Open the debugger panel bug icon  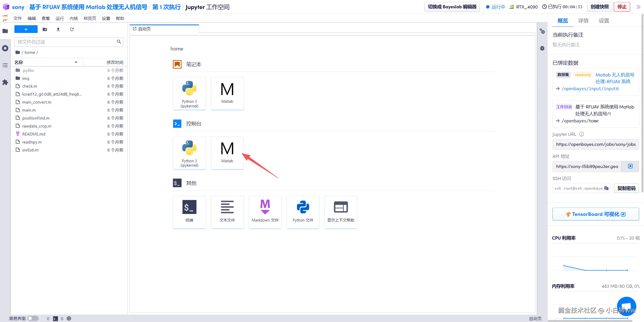pos(542,48)
